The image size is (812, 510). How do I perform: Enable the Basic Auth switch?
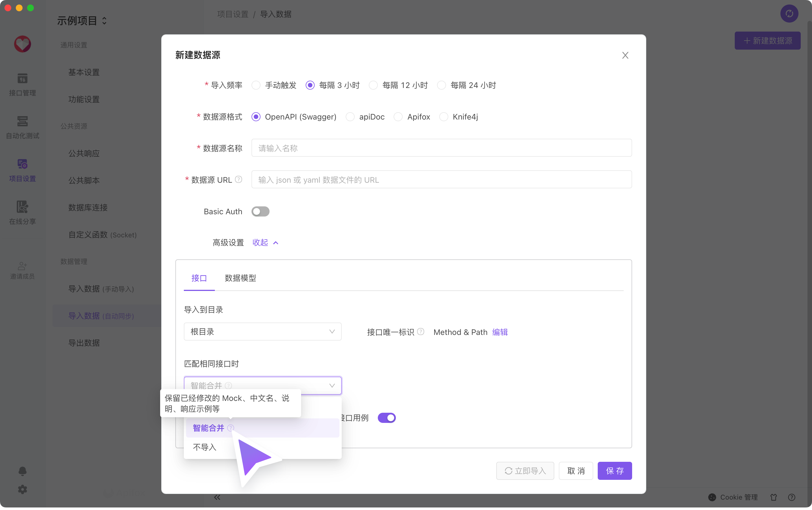260,211
